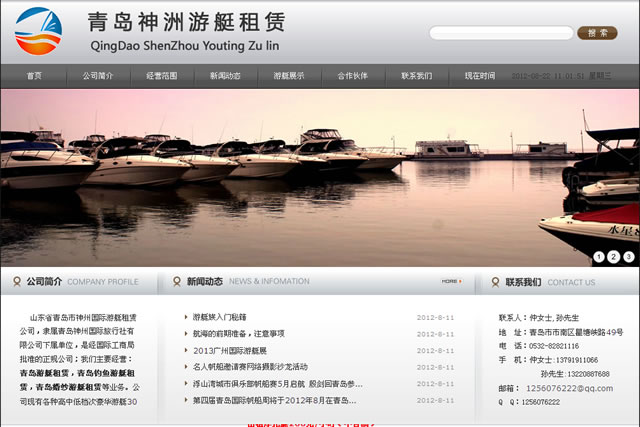Click the 公司简介 section person icon
Image resolution: width=640 pixels, height=427 pixels.
click(15, 281)
